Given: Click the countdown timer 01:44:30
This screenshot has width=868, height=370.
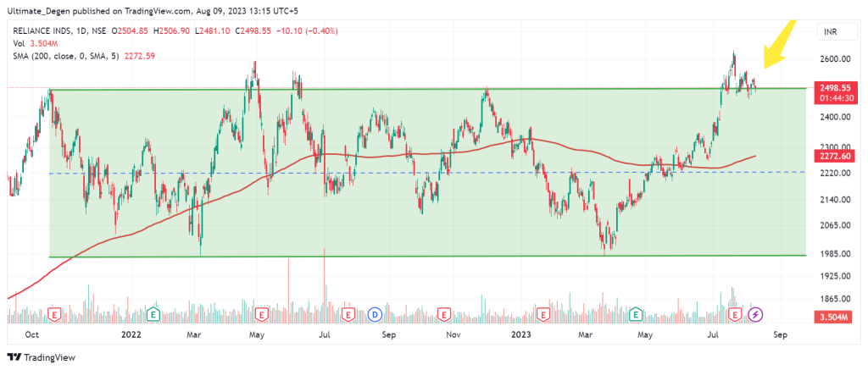Looking at the screenshot, I should pos(837,97).
